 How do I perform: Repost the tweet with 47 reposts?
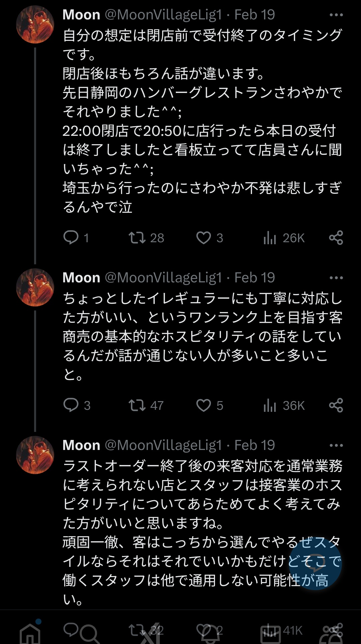(x=137, y=405)
